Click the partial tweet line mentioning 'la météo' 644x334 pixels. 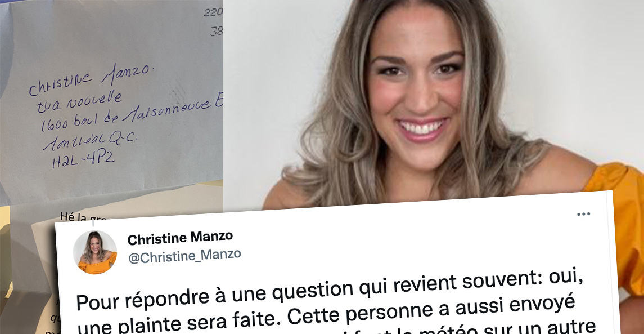point(452,328)
